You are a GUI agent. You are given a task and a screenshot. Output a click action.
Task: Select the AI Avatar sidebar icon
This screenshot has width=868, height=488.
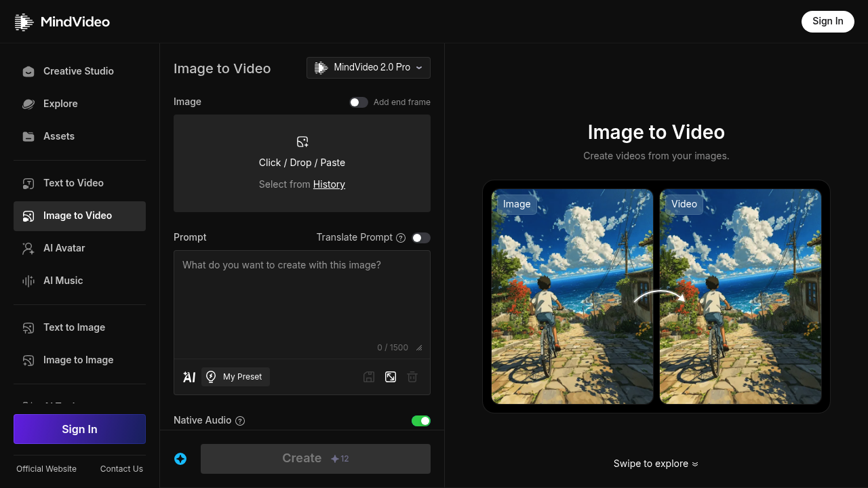point(28,248)
